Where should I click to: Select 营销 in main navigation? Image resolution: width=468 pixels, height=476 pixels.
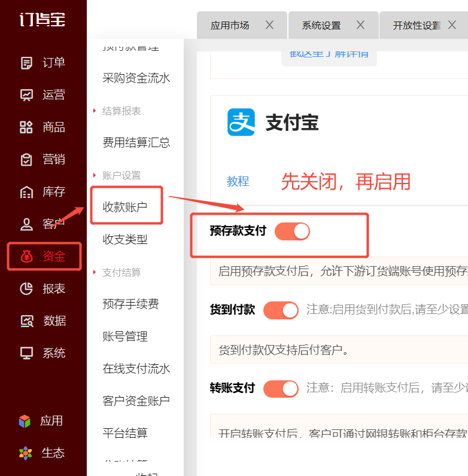pyautogui.click(x=54, y=160)
